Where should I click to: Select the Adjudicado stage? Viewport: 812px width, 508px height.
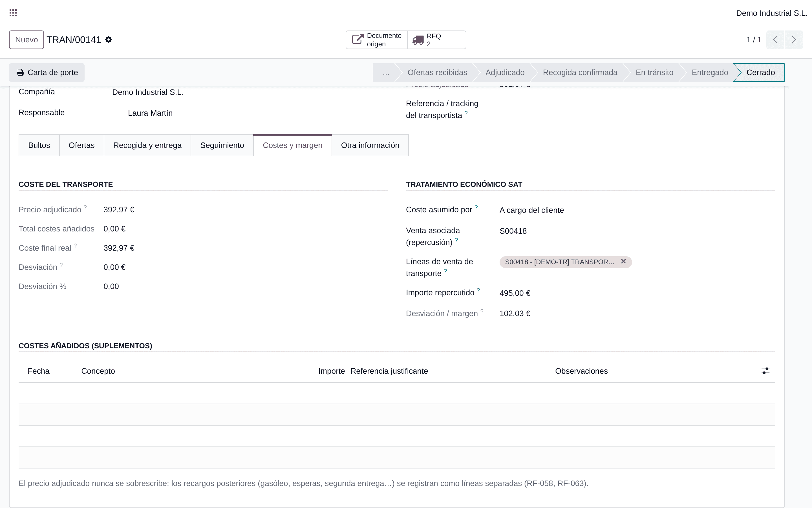pos(505,73)
